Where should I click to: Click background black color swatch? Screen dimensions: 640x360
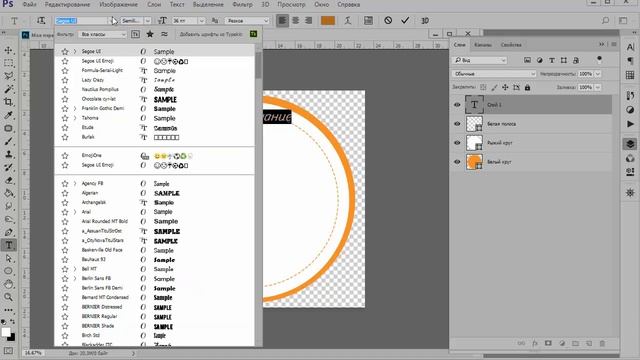(12, 338)
